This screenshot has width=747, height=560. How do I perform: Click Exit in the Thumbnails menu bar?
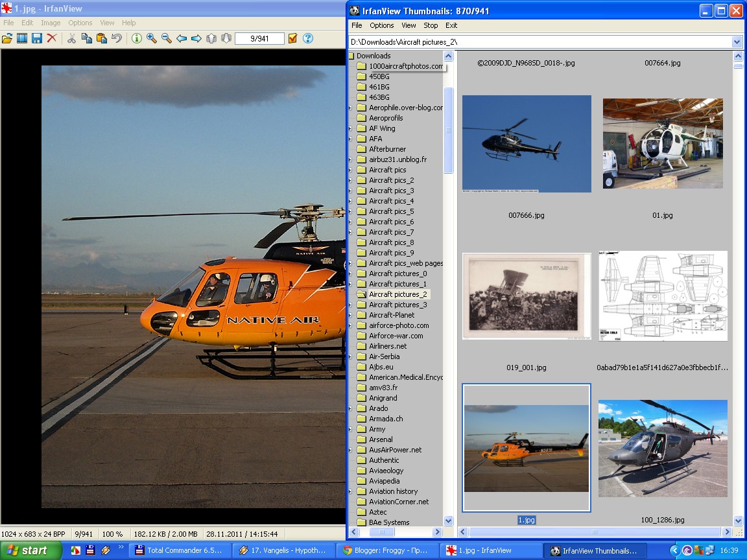pos(451,25)
